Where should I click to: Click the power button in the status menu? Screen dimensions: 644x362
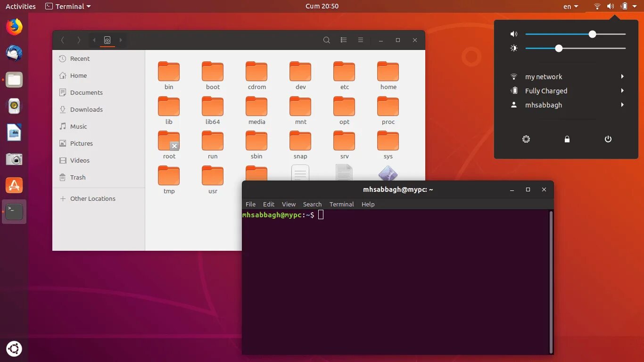pyautogui.click(x=608, y=139)
